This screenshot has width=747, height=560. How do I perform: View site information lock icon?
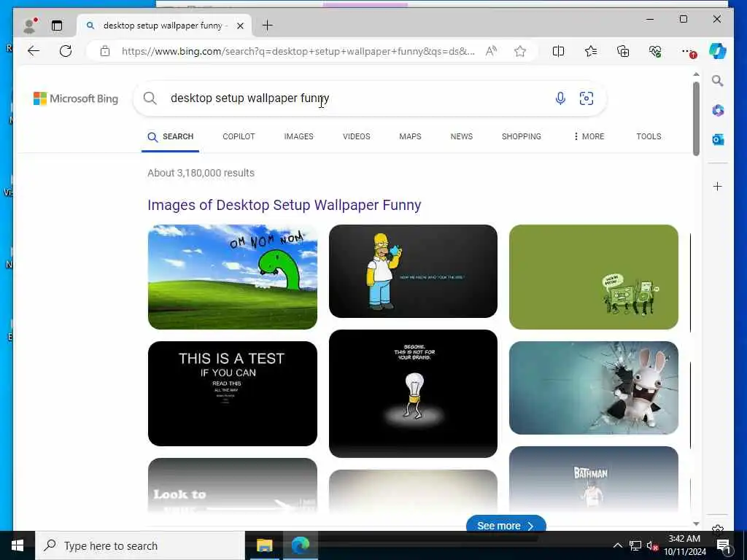point(105,51)
